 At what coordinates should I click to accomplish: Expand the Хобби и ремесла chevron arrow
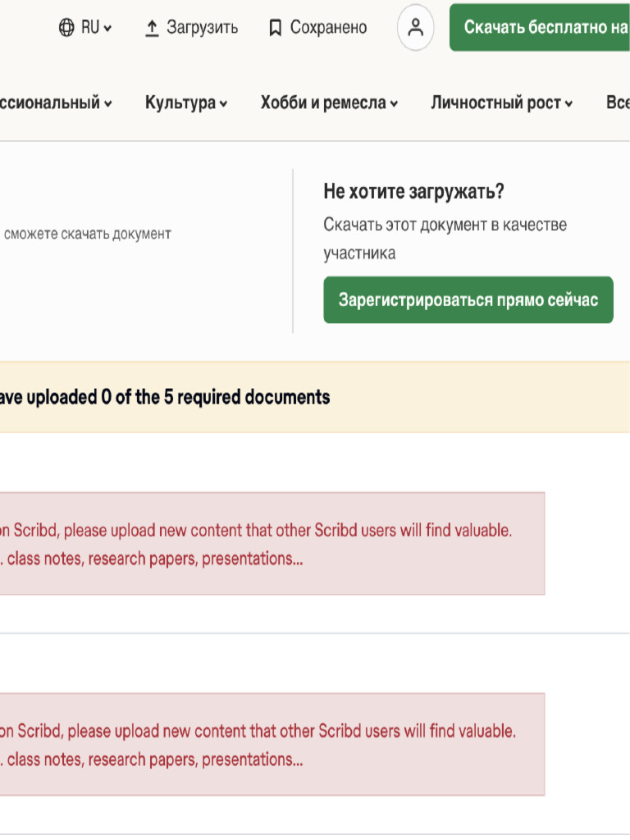click(394, 104)
